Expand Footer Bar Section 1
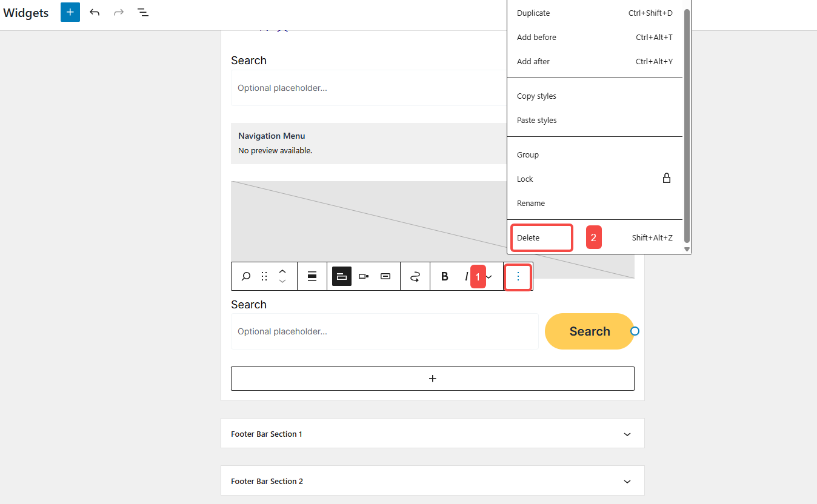Viewport: 817px width, 504px height. click(432, 433)
